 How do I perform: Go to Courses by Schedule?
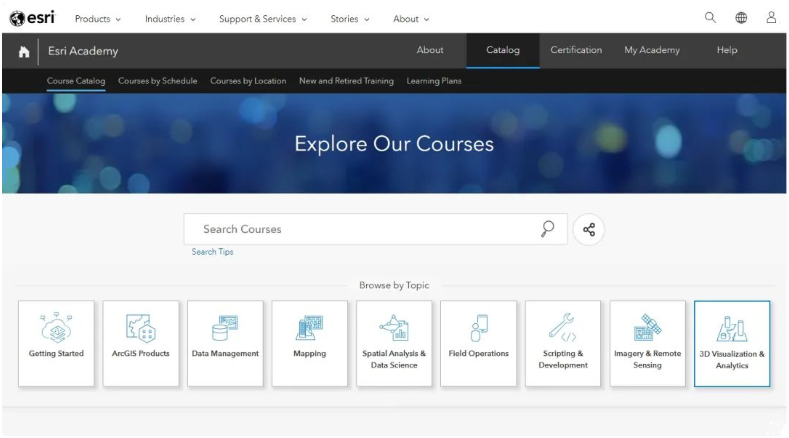(157, 81)
